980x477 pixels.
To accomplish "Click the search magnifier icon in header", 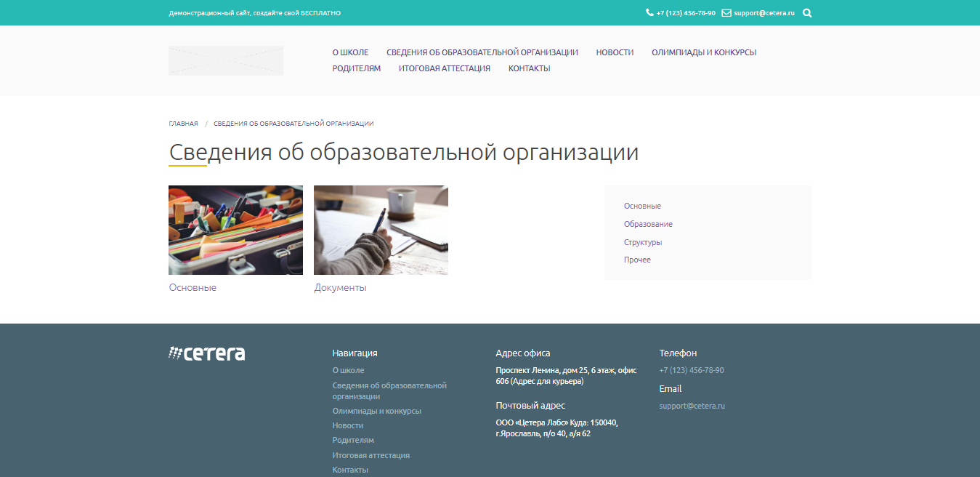I will tap(807, 12).
